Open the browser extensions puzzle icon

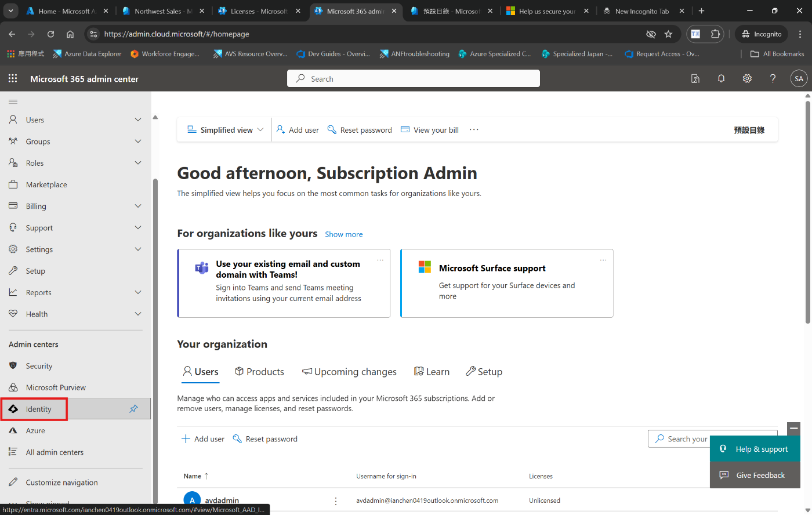(x=715, y=34)
